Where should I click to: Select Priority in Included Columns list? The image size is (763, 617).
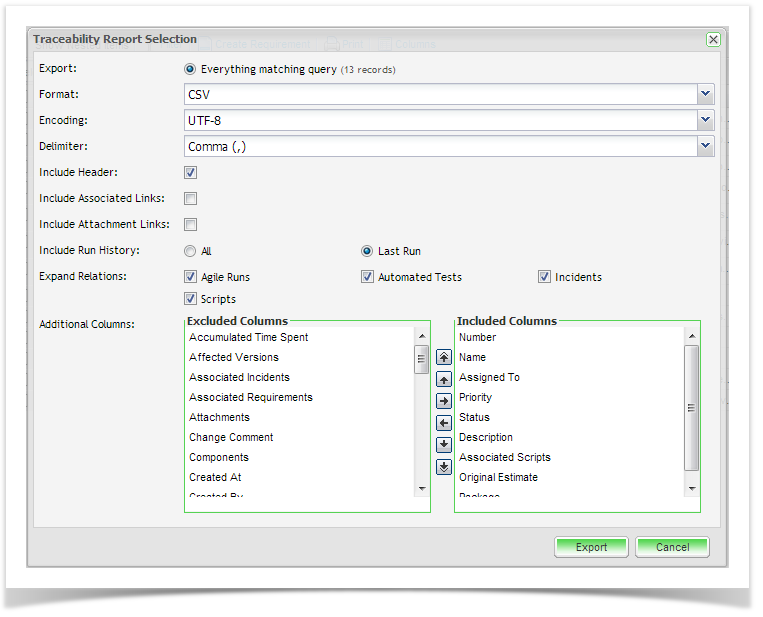tap(475, 397)
